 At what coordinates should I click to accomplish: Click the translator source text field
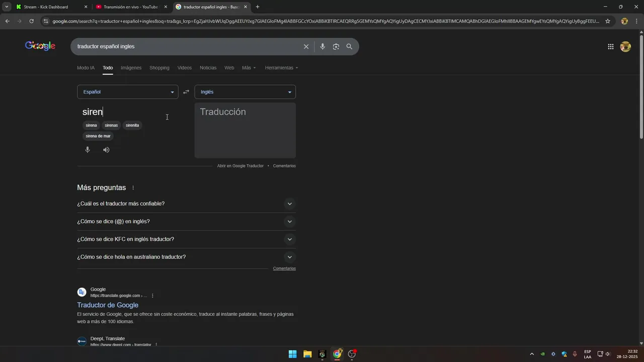[x=128, y=112]
